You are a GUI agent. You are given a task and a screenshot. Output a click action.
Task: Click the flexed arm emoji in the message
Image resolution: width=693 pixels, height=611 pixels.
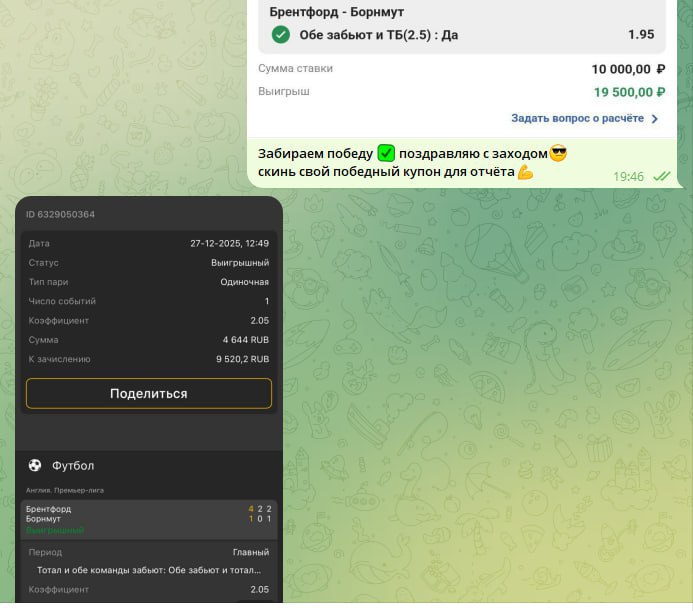525,172
